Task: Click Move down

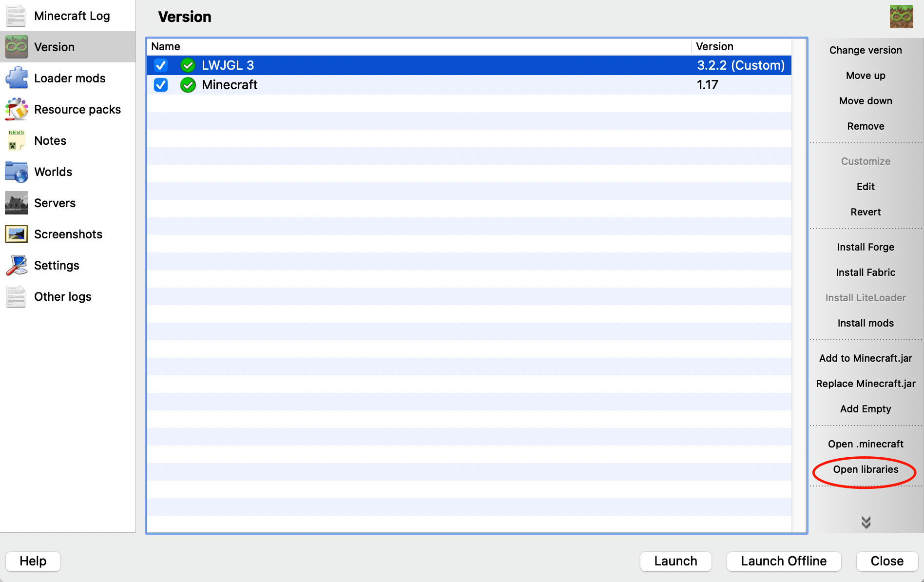Action: click(866, 101)
